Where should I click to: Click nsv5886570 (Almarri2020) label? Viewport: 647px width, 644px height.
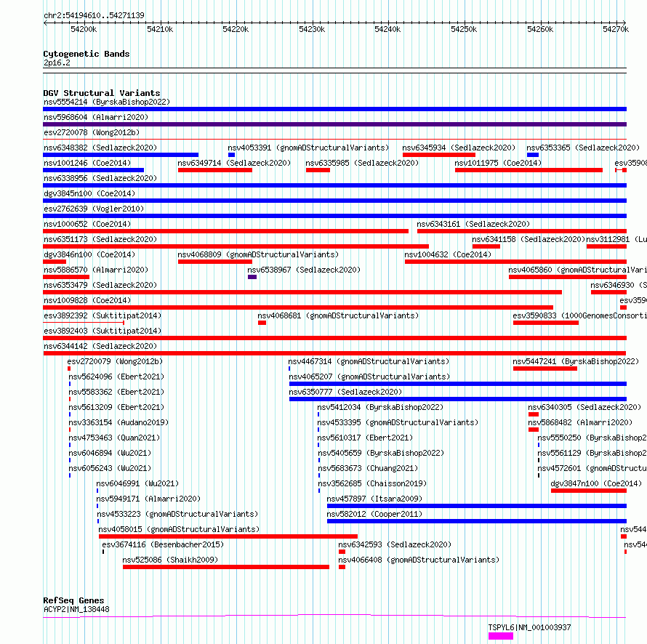96,270
